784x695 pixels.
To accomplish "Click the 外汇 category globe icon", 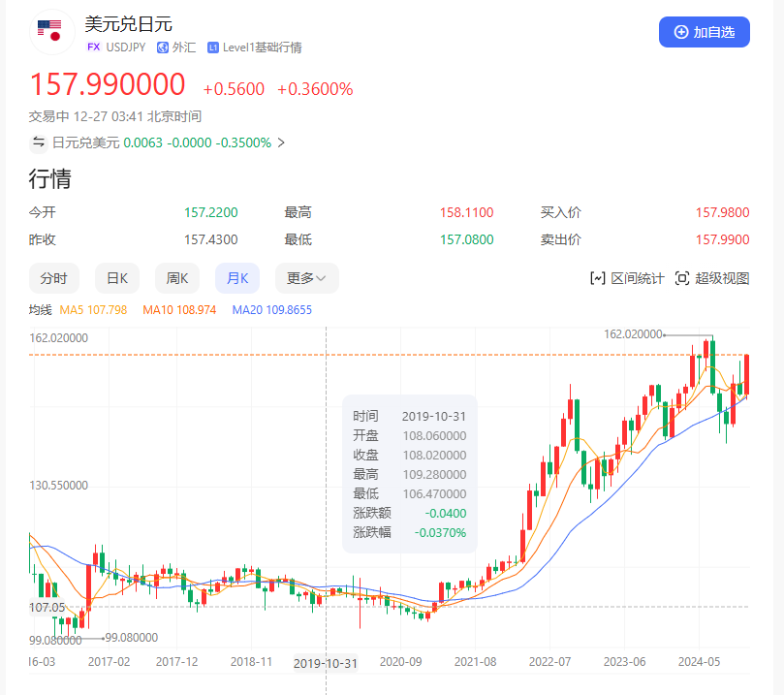I will (163, 47).
